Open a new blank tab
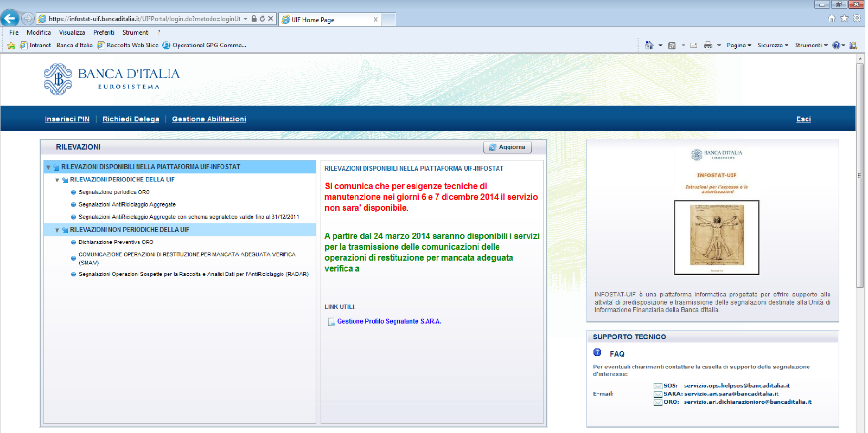Viewport: 868px width, 433px height. tap(388, 20)
